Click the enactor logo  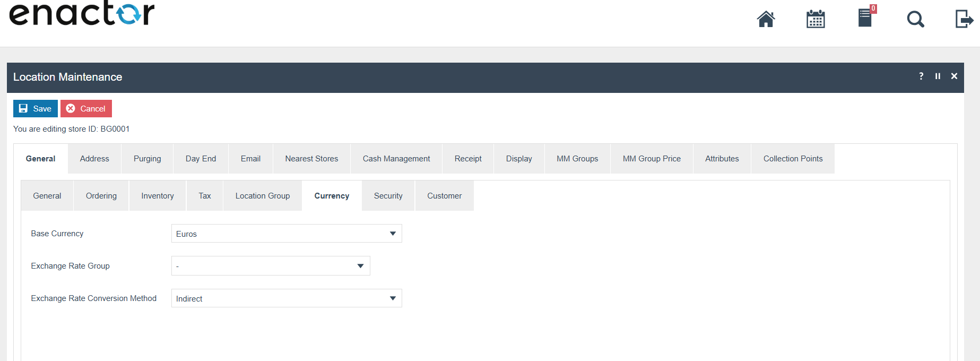coord(82,14)
